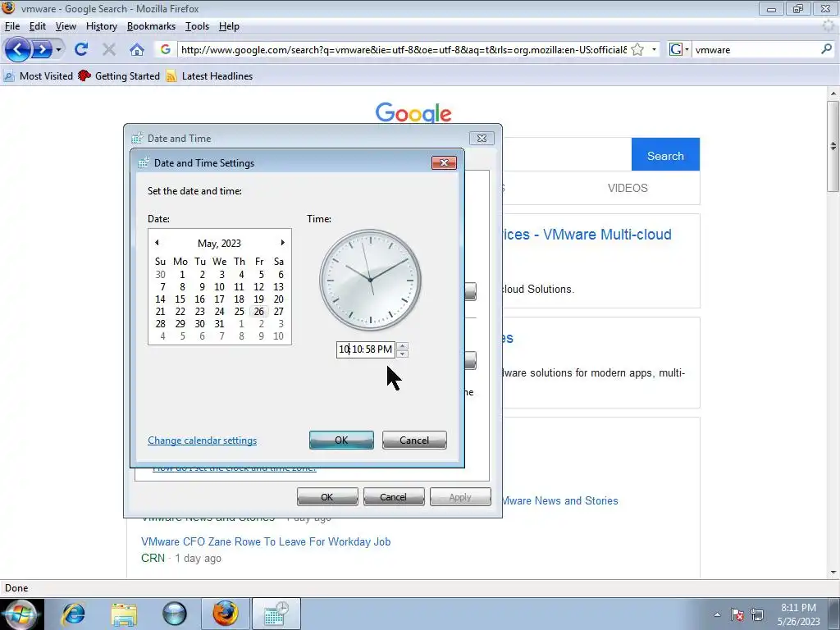Click May, 2023 calendar header
The image size is (840, 630).
point(219,243)
